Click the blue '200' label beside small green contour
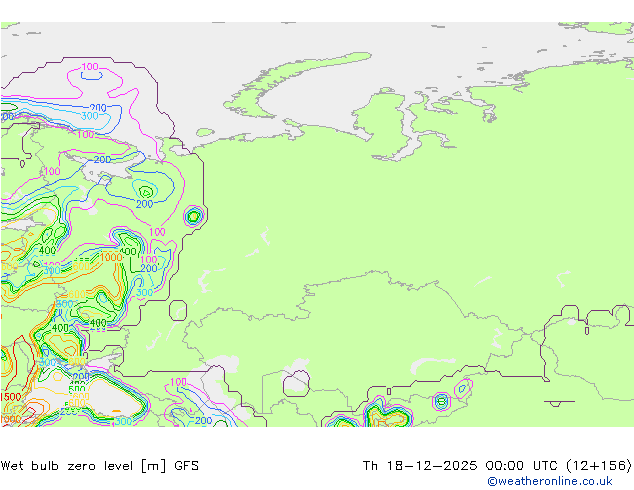This screenshot has height=490, width=634. (144, 204)
